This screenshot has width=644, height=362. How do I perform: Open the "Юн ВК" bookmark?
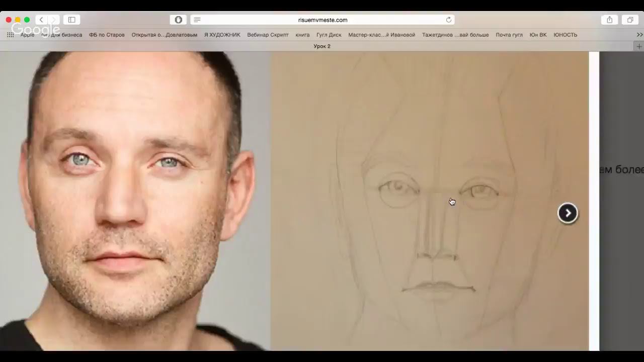coord(538,35)
